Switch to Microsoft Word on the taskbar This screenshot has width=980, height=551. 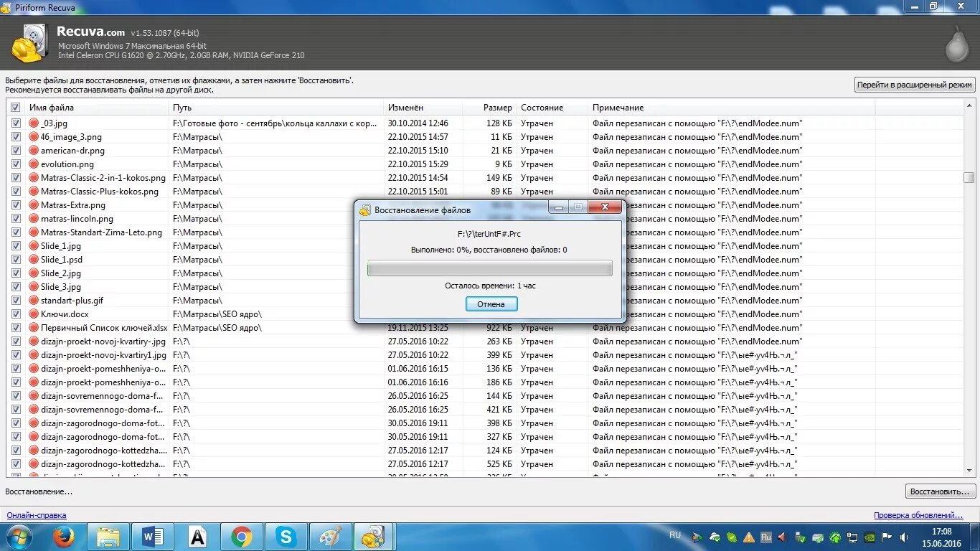tap(153, 537)
